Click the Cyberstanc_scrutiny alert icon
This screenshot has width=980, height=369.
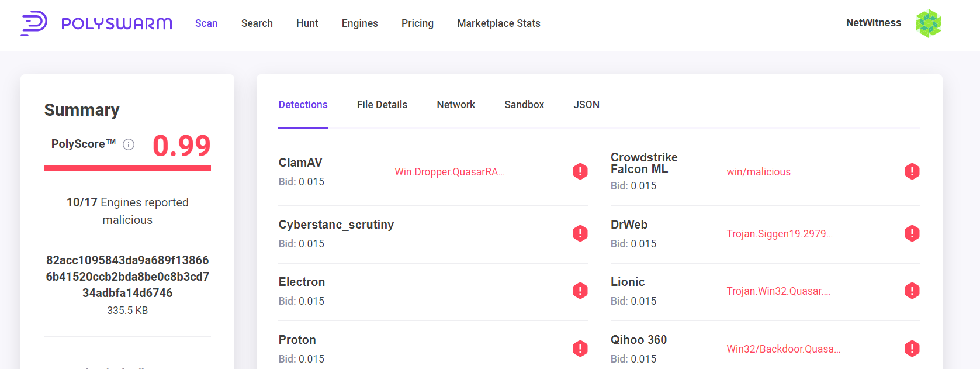pos(580,233)
